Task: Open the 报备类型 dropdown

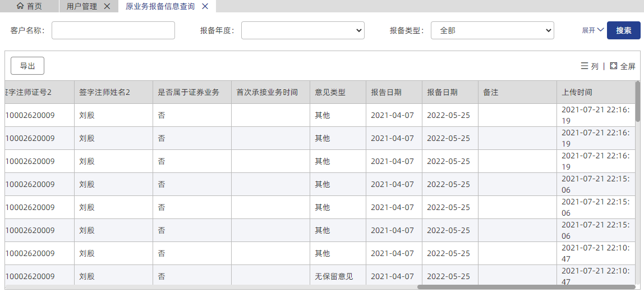Action: pyautogui.click(x=492, y=30)
